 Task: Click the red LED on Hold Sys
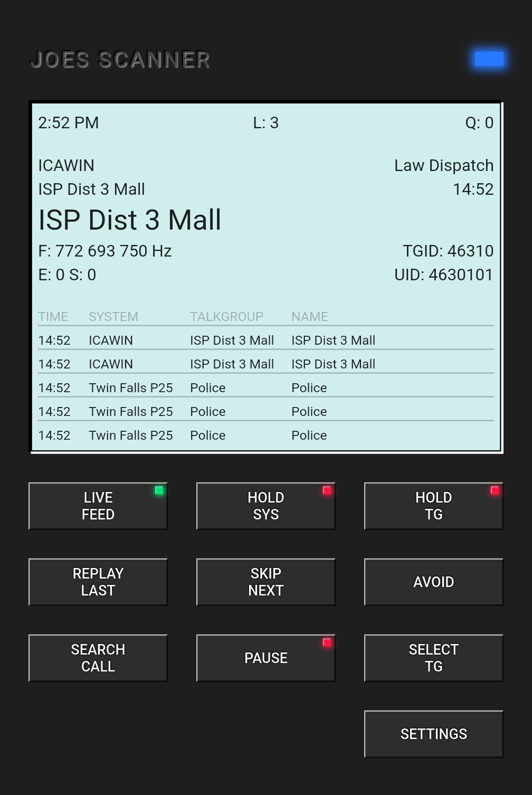click(327, 490)
